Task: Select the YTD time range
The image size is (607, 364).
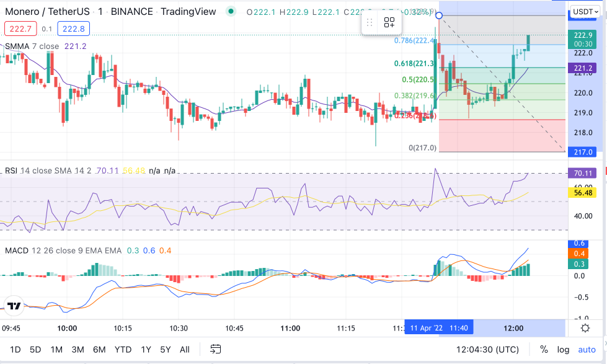Action: click(123, 350)
